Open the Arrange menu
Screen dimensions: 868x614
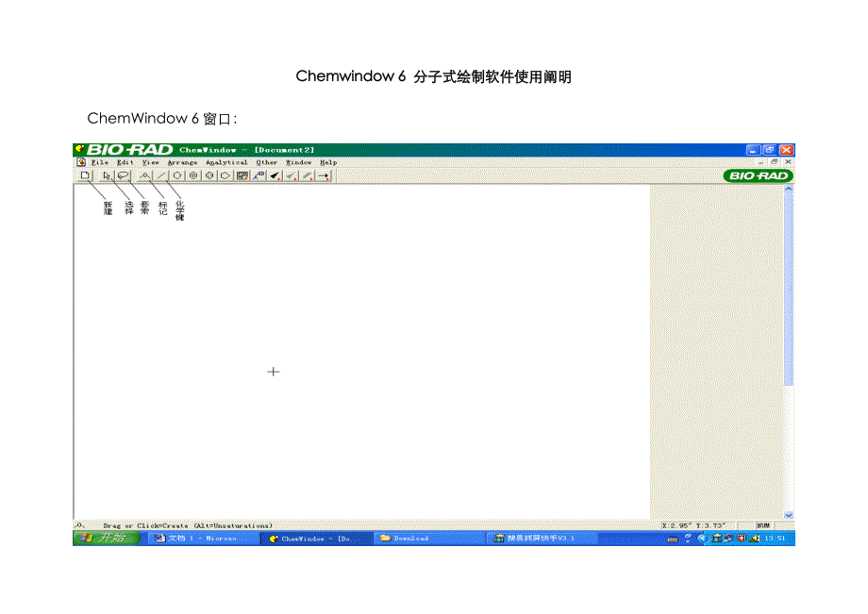tap(182, 162)
